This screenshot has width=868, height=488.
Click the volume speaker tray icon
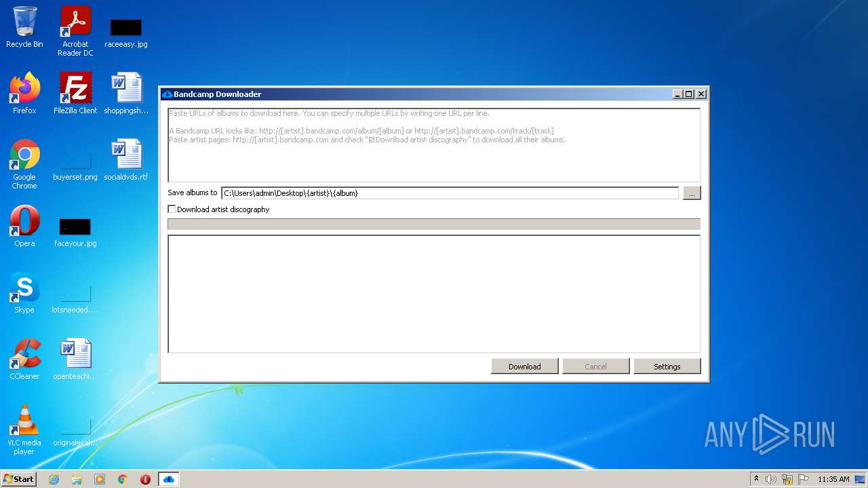[x=771, y=479]
